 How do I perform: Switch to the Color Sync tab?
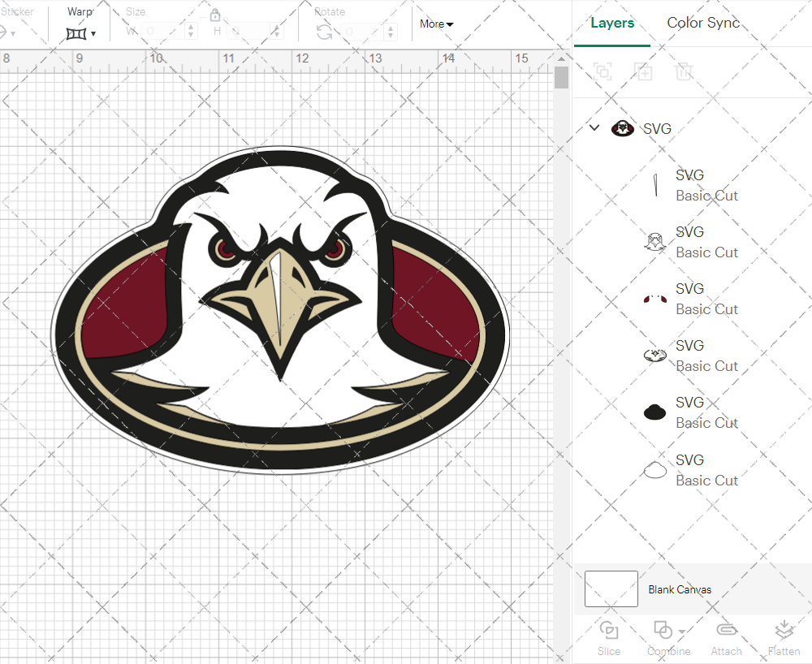click(x=703, y=23)
